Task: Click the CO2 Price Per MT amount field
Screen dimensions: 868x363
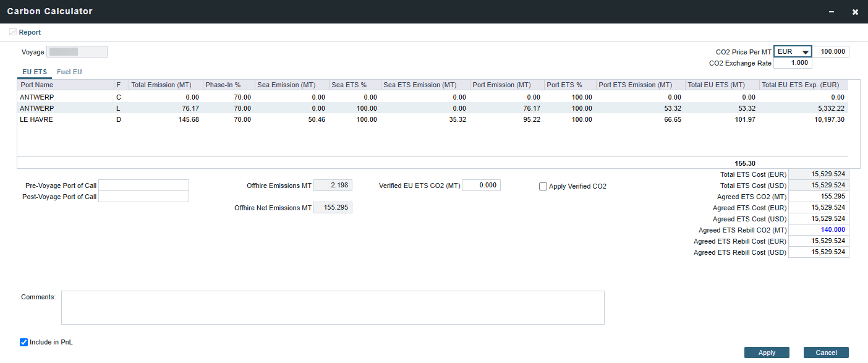Action: pyautogui.click(x=830, y=52)
